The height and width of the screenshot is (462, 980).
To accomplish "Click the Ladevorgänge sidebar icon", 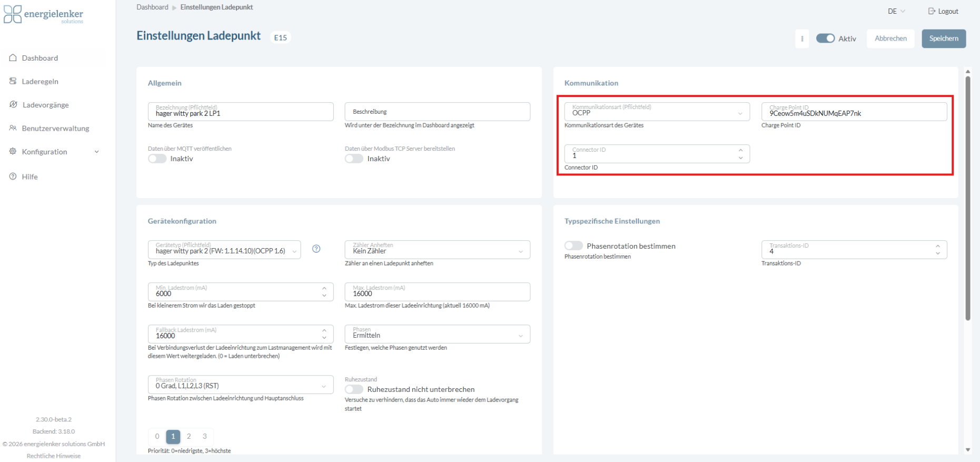I will (x=13, y=104).
